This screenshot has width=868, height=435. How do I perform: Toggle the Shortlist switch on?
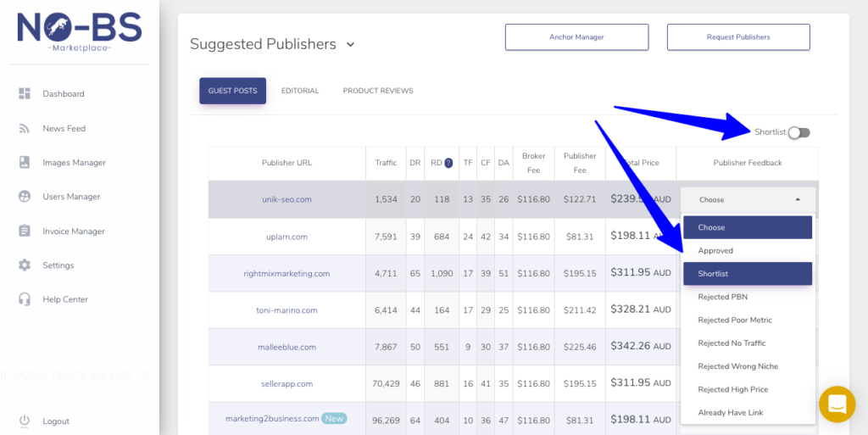[798, 132]
